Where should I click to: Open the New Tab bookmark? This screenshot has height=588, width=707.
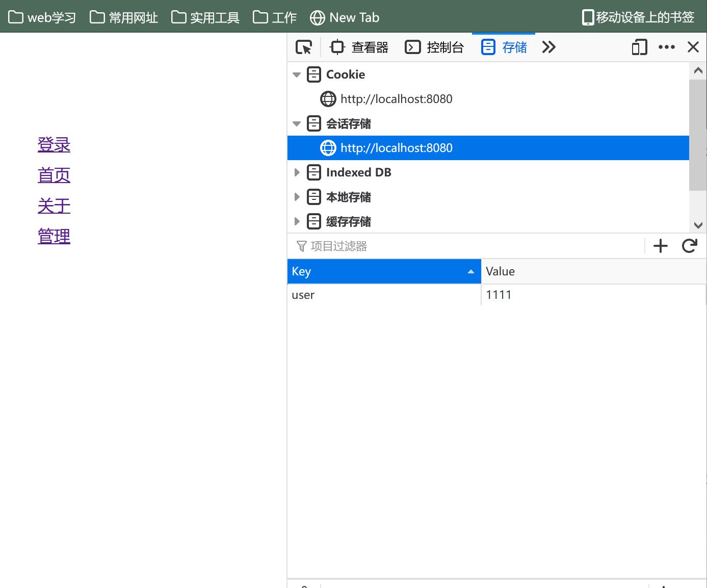(x=345, y=17)
